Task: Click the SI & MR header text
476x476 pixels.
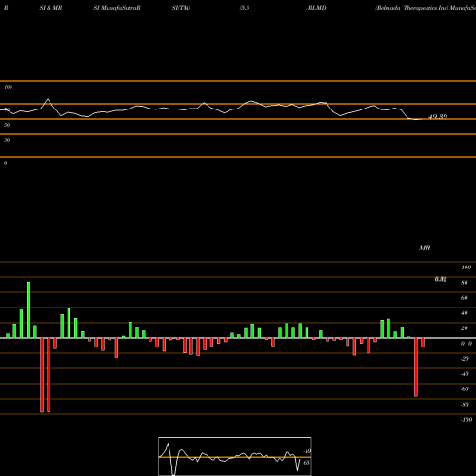Action: point(50,8)
